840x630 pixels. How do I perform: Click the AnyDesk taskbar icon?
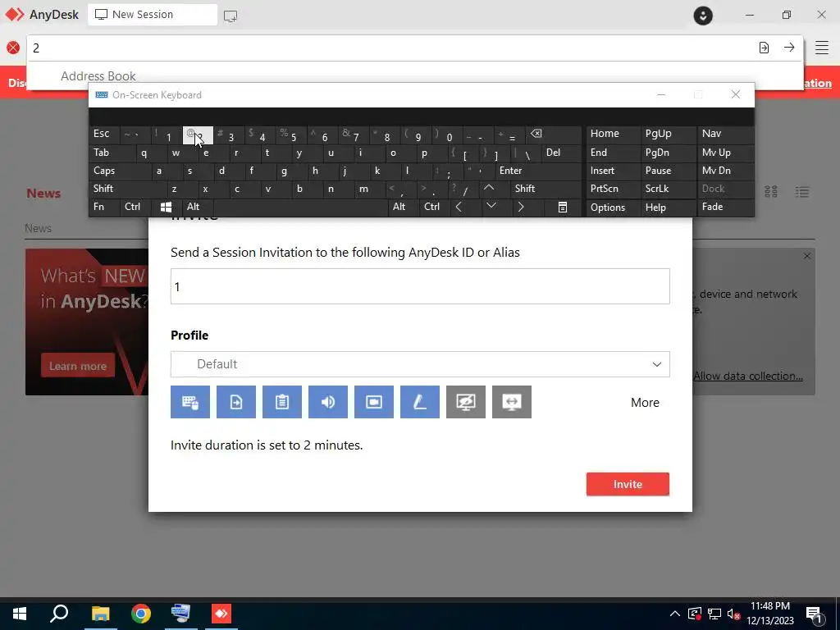coord(221,614)
